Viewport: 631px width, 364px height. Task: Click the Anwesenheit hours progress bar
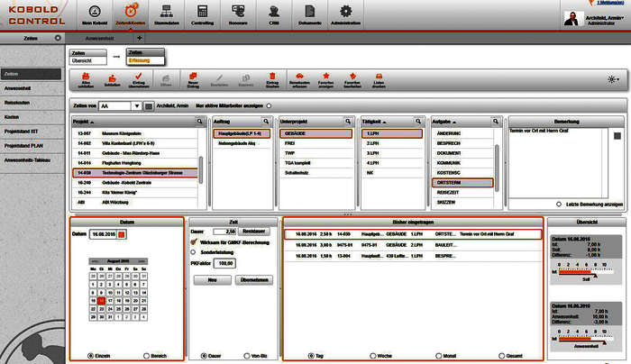[x=586, y=339]
